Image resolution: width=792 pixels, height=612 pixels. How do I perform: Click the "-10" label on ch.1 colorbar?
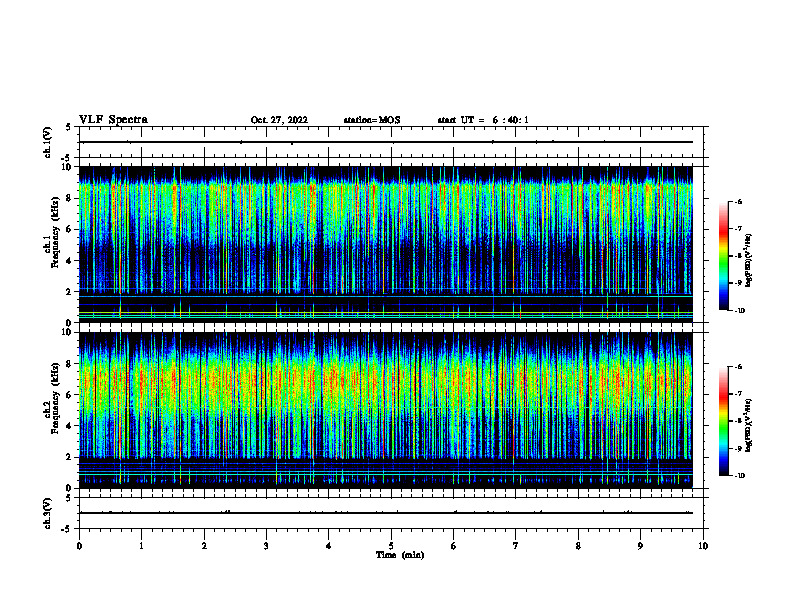coord(739,311)
